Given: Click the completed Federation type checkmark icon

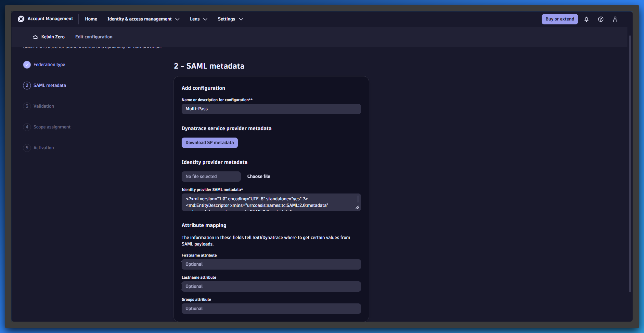Looking at the screenshot, I should (27, 65).
